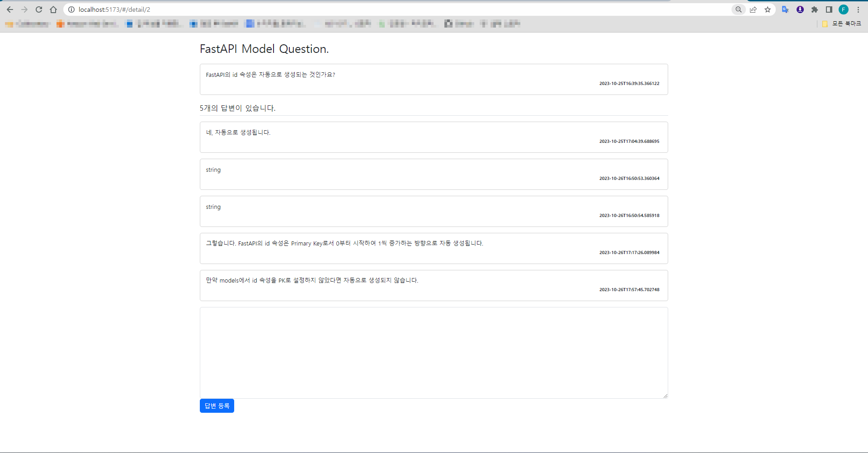Select timestamp 2023-10-26T17:57:45.702748

(629, 290)
